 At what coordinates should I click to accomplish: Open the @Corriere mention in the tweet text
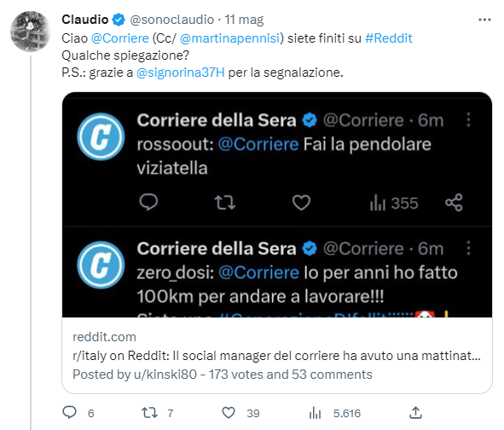pos(120,38)
